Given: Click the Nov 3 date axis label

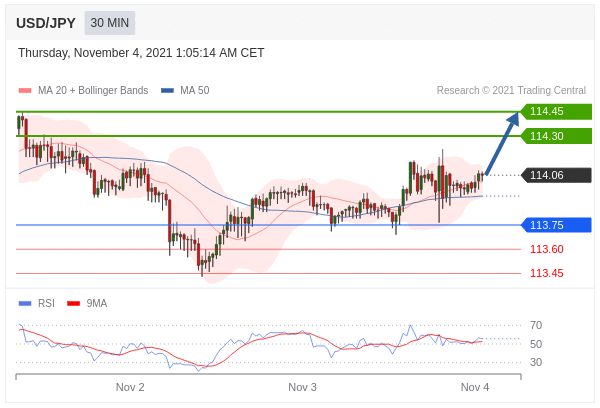Looking at the screenshot, I should point(302,387).
